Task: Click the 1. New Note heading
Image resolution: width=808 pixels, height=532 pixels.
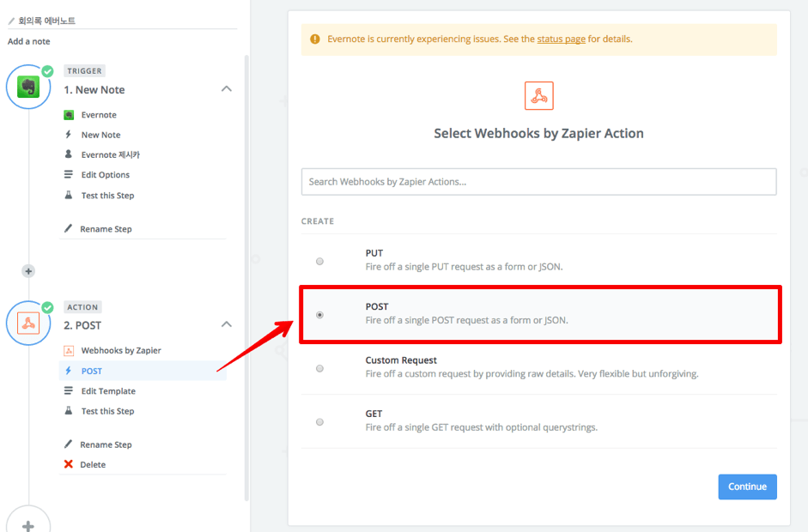Action: click(x=94, y=89)
